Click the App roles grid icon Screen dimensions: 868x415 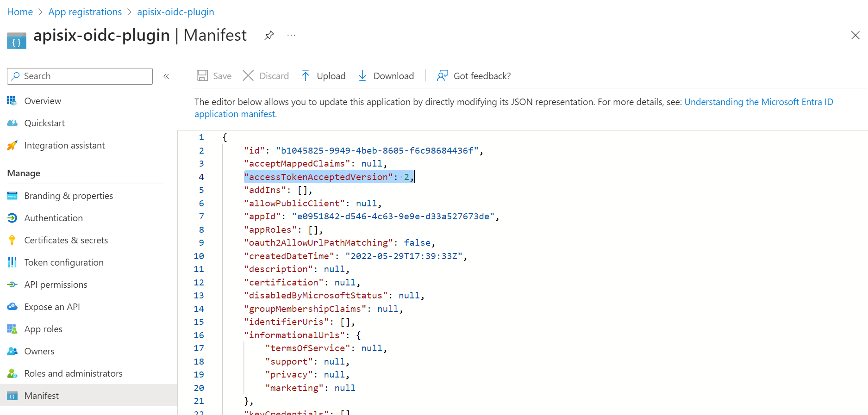point(12,329)
